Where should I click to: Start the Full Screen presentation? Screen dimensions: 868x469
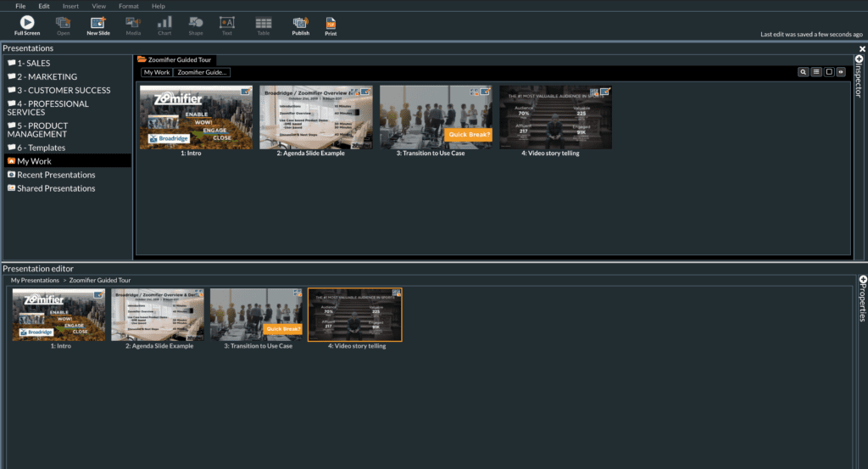(26, 25)
